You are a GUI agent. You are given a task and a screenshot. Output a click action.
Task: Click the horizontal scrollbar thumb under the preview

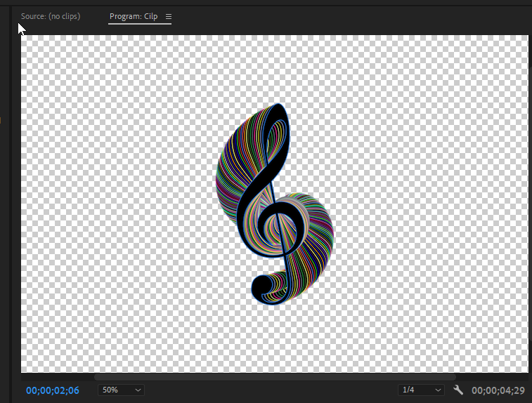pyautogui.click(x=274, y=377)
